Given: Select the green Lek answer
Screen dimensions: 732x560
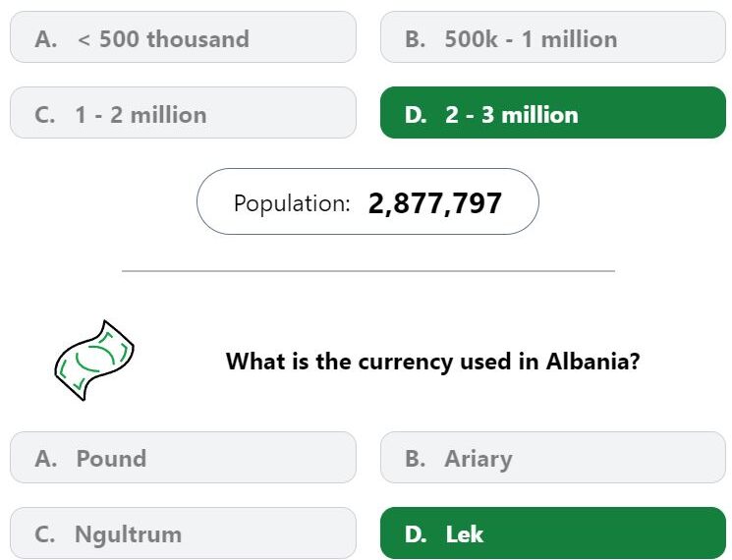Looking at the screenshot, I should [x=553, y=532].
